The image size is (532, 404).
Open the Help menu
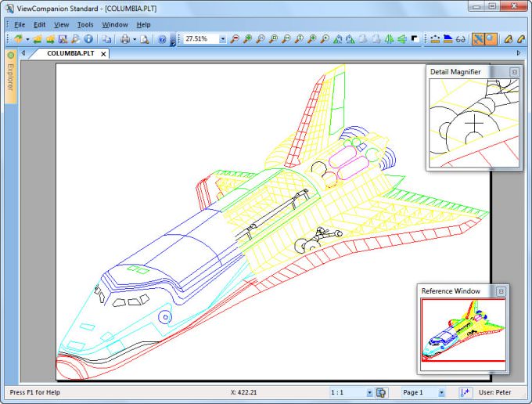pos(143,24)
